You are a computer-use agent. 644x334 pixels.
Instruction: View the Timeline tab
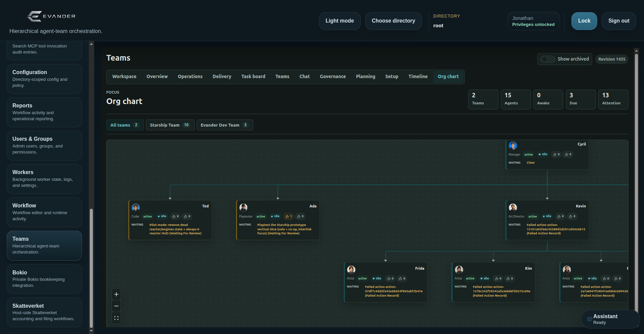click(418, 77)
